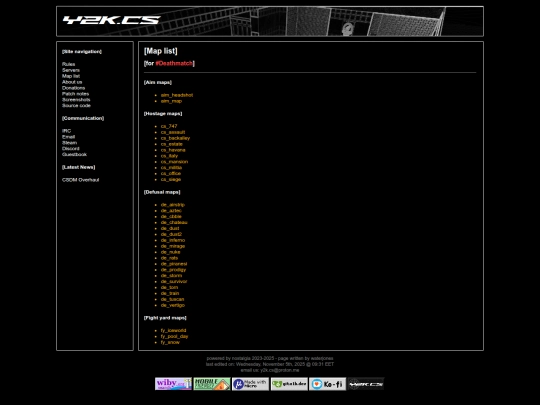Click the Defusal maps section heading

click(162, 192)
